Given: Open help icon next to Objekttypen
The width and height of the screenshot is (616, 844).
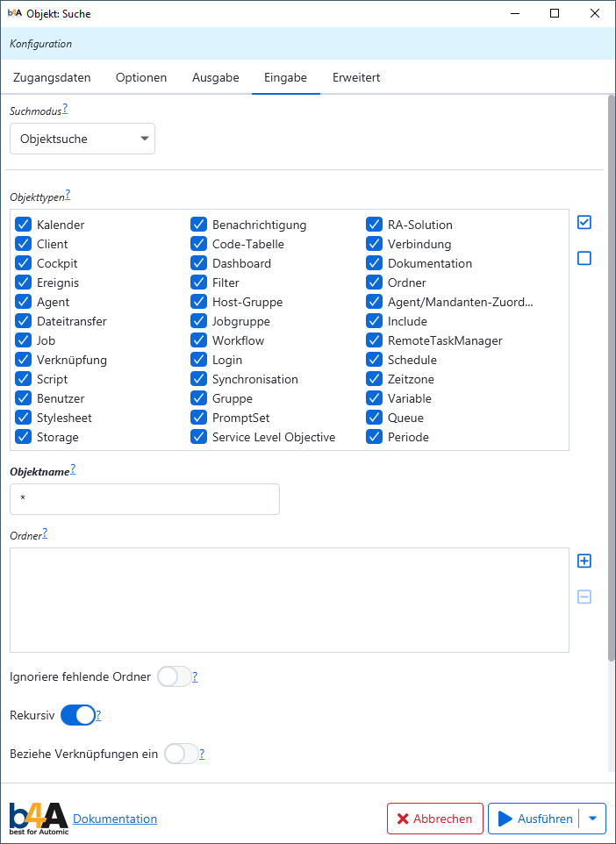Looking at the screenshot, I should (x=68, y=195).
